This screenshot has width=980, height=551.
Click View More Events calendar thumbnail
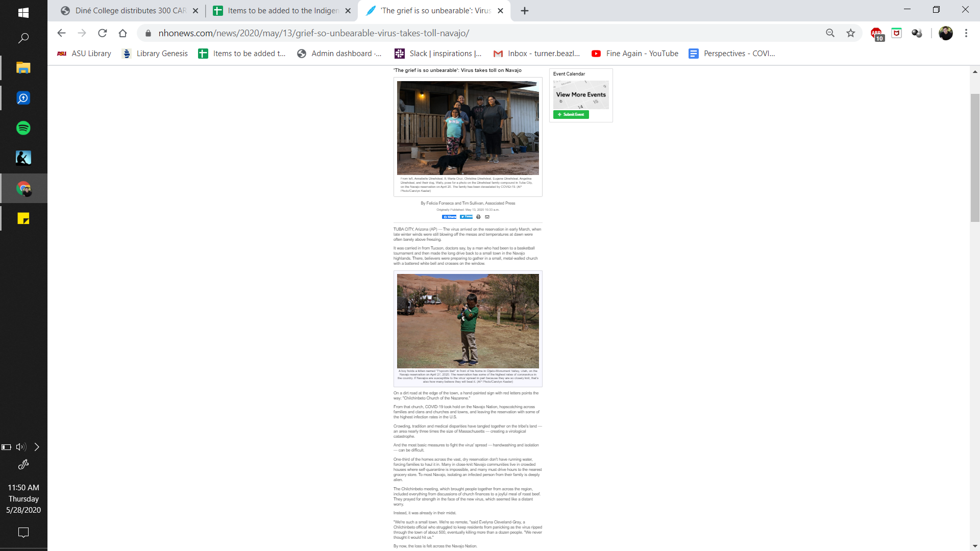tap(581, 95)
